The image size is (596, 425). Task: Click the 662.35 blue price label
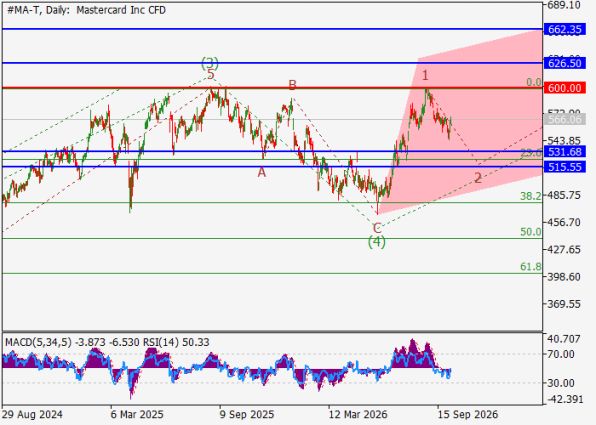click(564, 29)
